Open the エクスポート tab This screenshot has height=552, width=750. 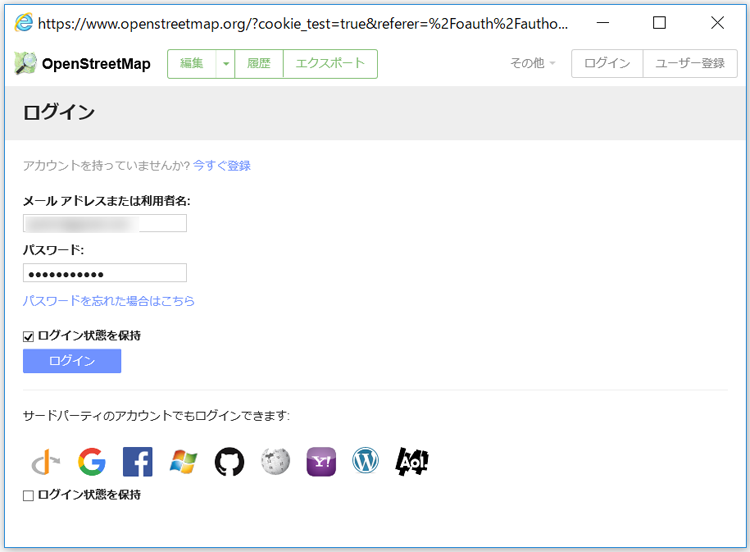click(330, 64)
